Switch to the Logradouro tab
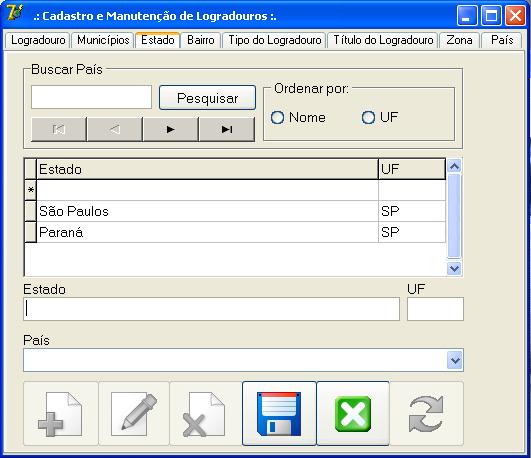The image size is (531, 458). click(x=38, y=40)
